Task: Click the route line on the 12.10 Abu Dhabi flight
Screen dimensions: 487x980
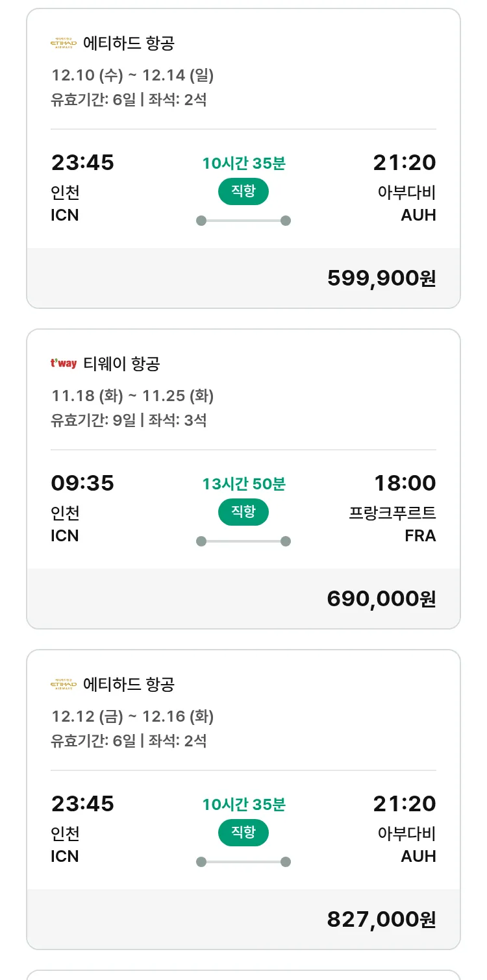Action: [x=243, y=221]
